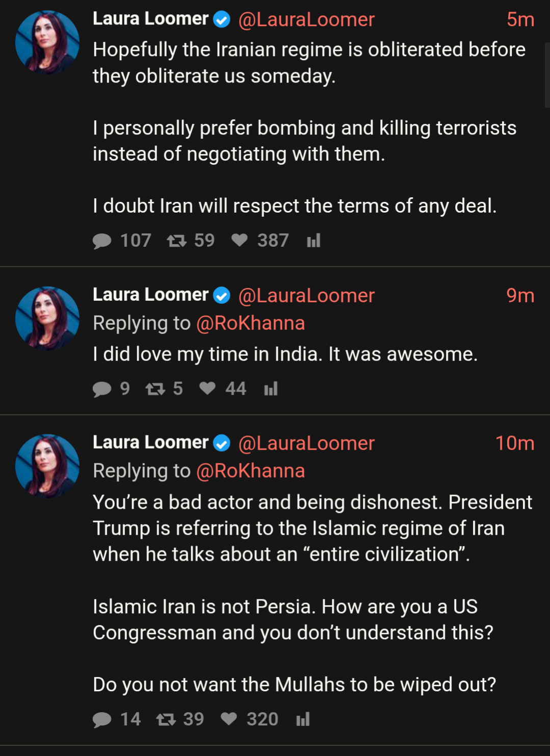Viewport: 550px width, 756px height.
Task: Open @RoKhanna mention in the 9m reply
Action: (x=250, y=323)
